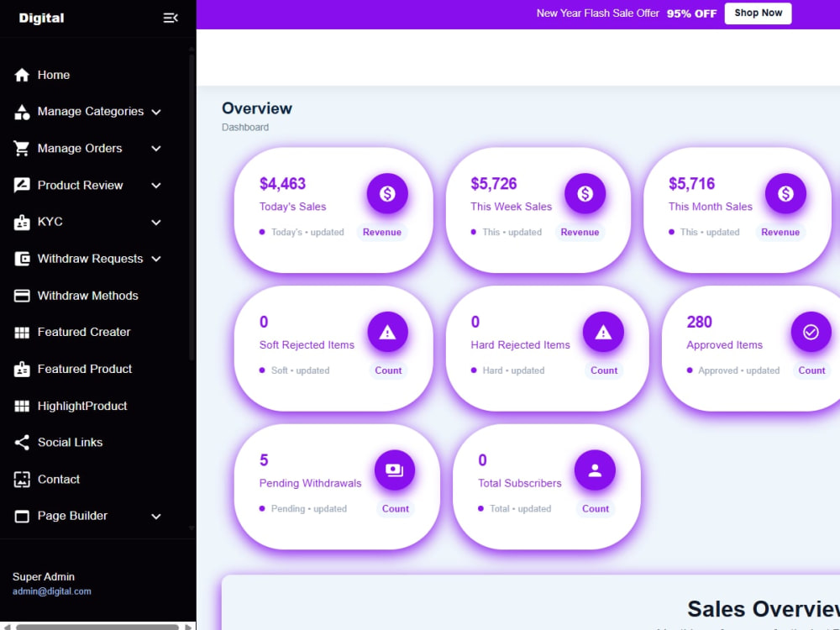Click the Home house icon
The height and width of the screenshot is (630, 840).
point(22,75)
